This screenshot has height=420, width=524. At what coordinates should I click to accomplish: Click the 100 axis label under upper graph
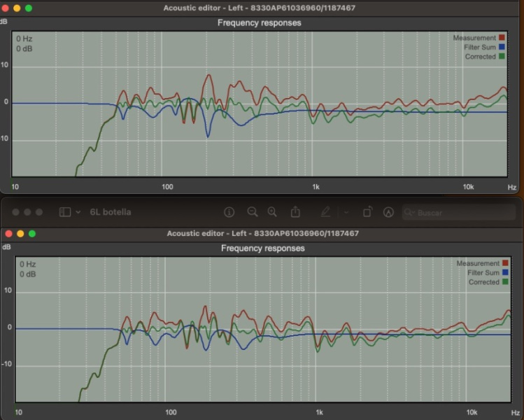pos(167,187)
